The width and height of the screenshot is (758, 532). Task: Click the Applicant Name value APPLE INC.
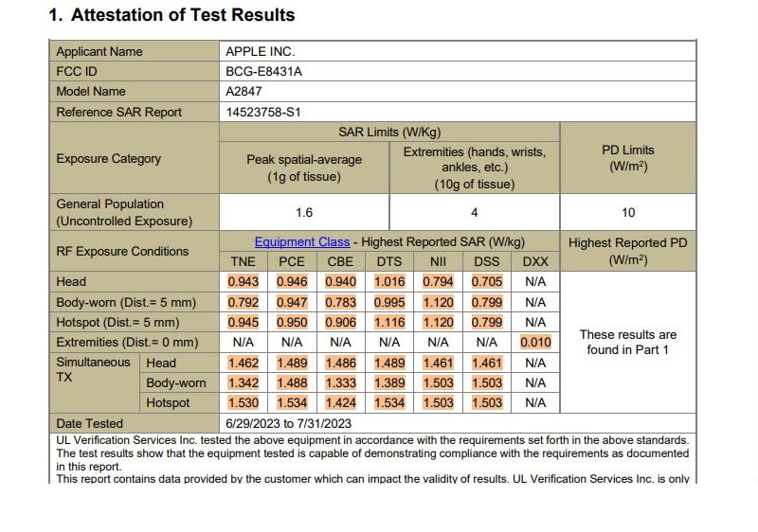pyautogui.click(x=260, y=52)
